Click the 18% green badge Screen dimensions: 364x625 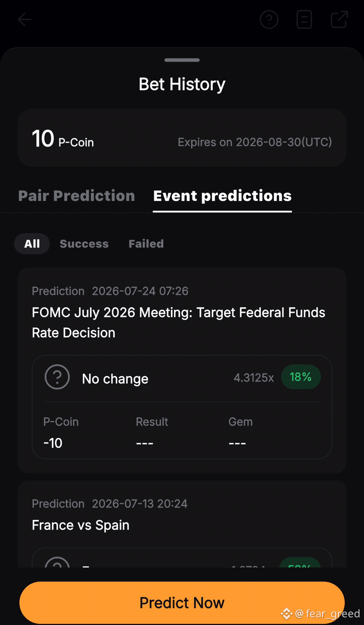coord(301,377)
